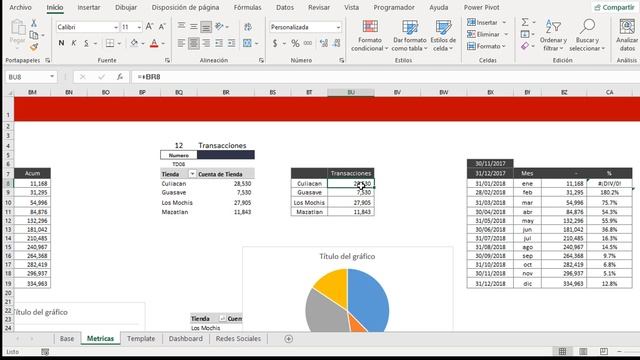Click the borders icon in Fuente group
Image resolution: width=640 pixels, height=360 pixels.
click(x=110, y=43)
